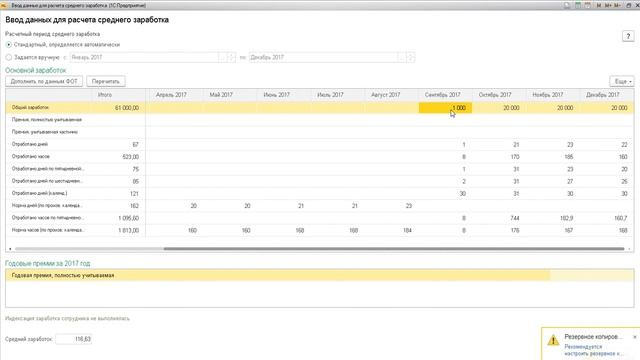Open the calendar icon in title bar

(588, 5)
